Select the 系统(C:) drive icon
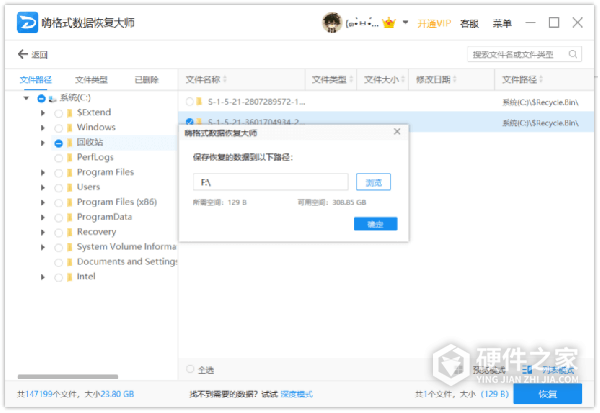This screenshot has height=413, width=600. [52, 98]
